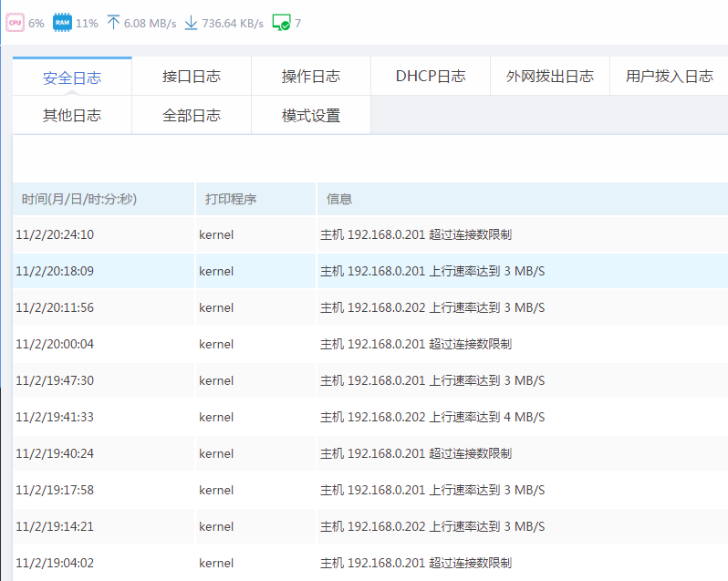Click the download speed arrow icon
The image size is (728, 581).
coord(191,23)
